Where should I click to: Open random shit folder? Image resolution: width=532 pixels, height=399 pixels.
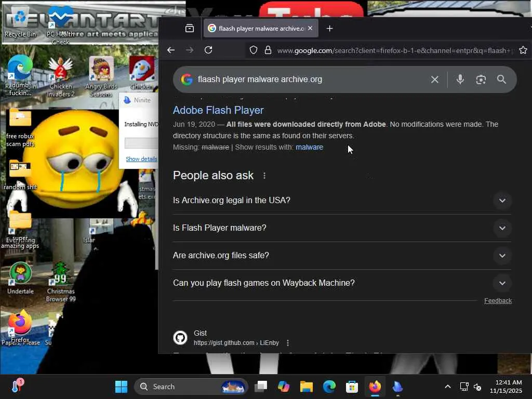(x=20, y=175)
